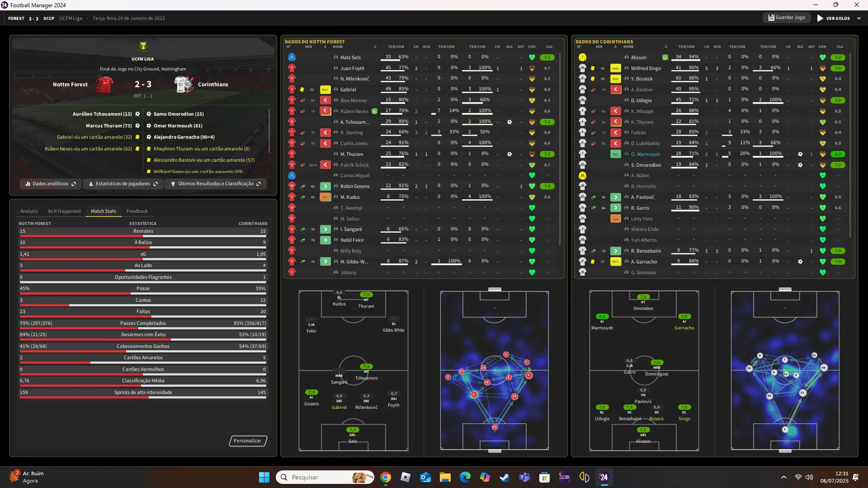
Task: Click A. Bastoni substituted-off red arrow
Action: click(615, 89)
